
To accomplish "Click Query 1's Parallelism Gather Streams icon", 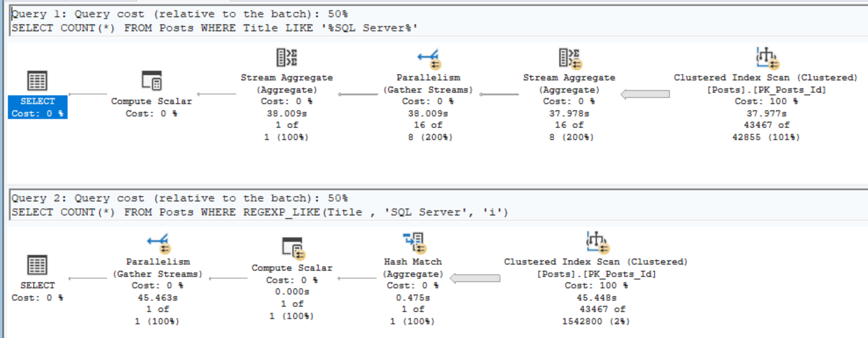I will 428,58.
